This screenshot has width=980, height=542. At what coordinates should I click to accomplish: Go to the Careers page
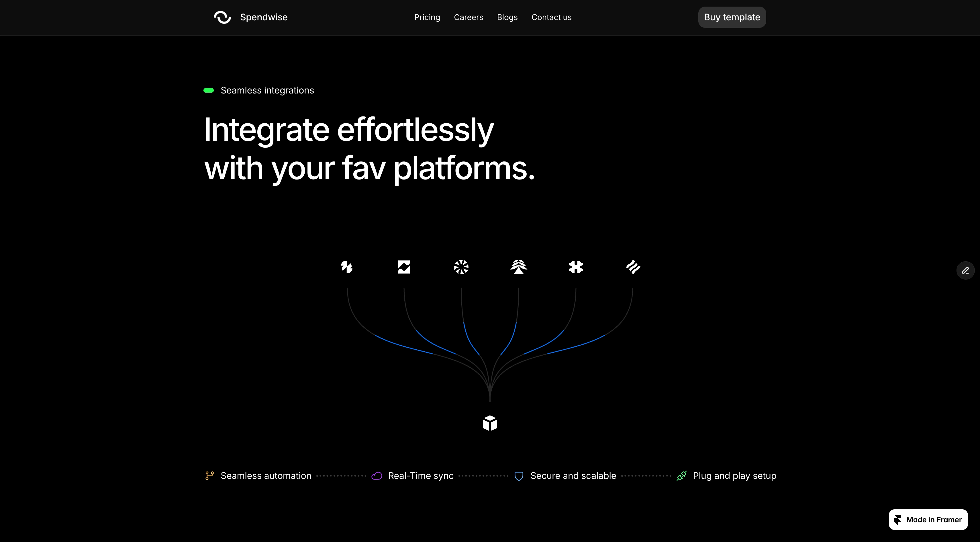[x=468, y=17]
